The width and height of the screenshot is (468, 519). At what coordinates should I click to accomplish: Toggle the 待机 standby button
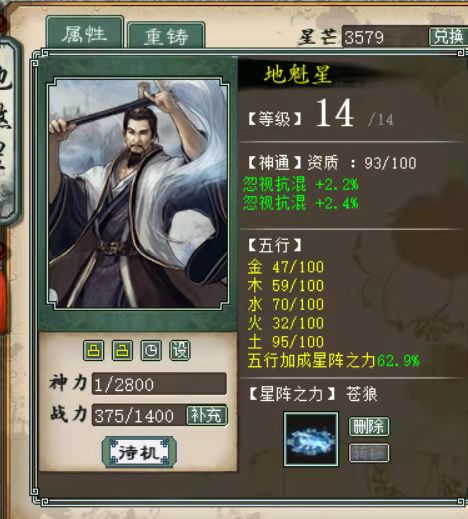click(x=139, y=452)
